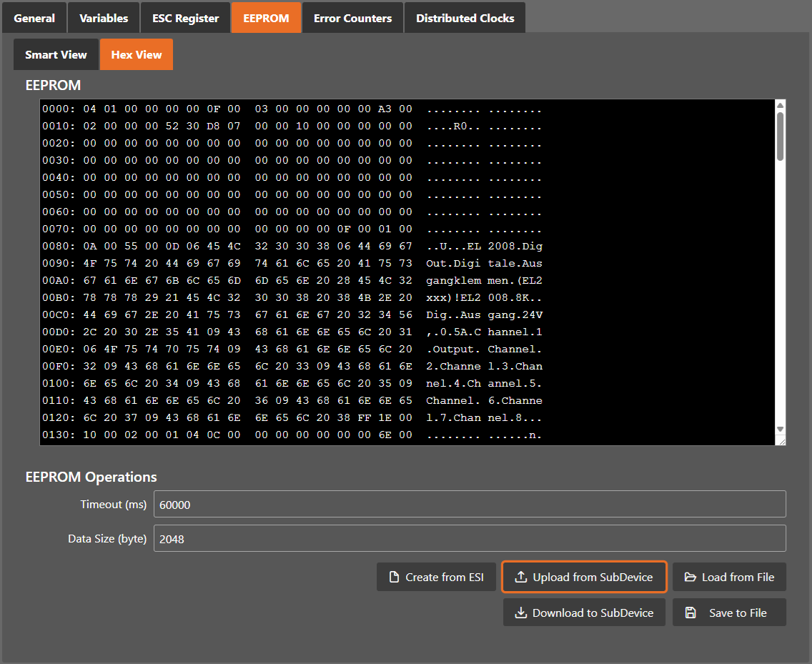Click the file icon on Create from ESI
The image size is (812, 664).
pos(394,577)
